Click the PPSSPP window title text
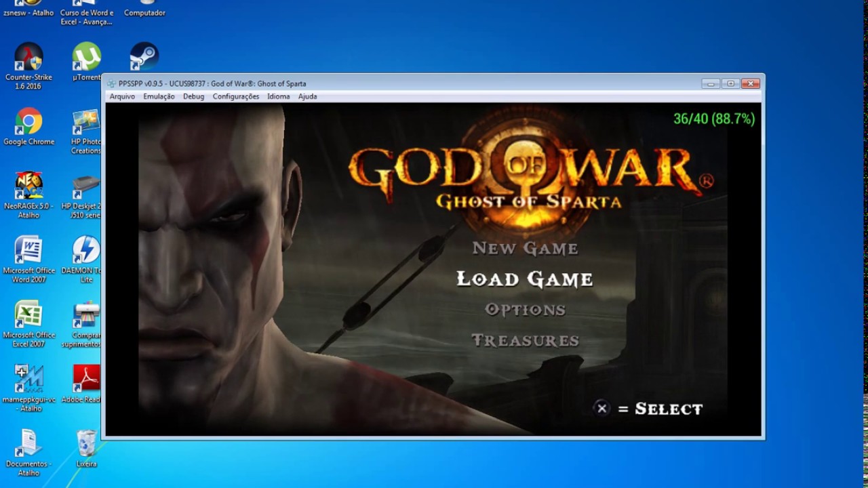Screen dimensions: 868x488 [x=212, y=83]
